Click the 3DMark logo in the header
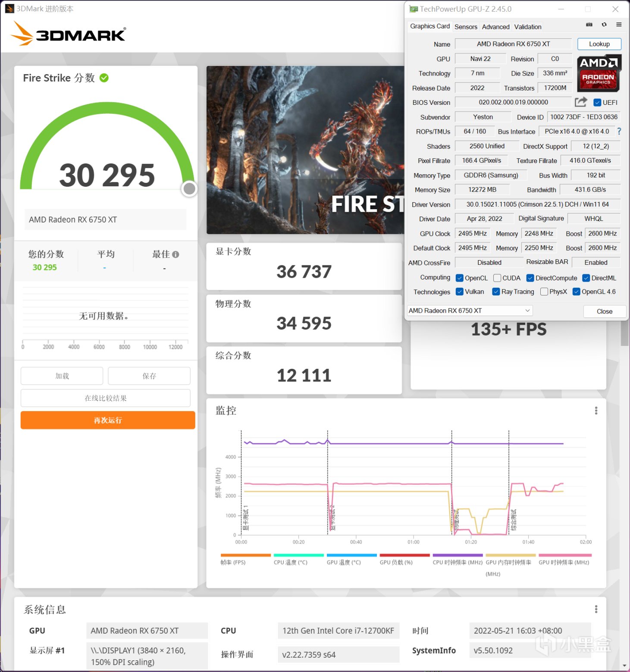Screen dimensions: 630x672 [68, 34]
